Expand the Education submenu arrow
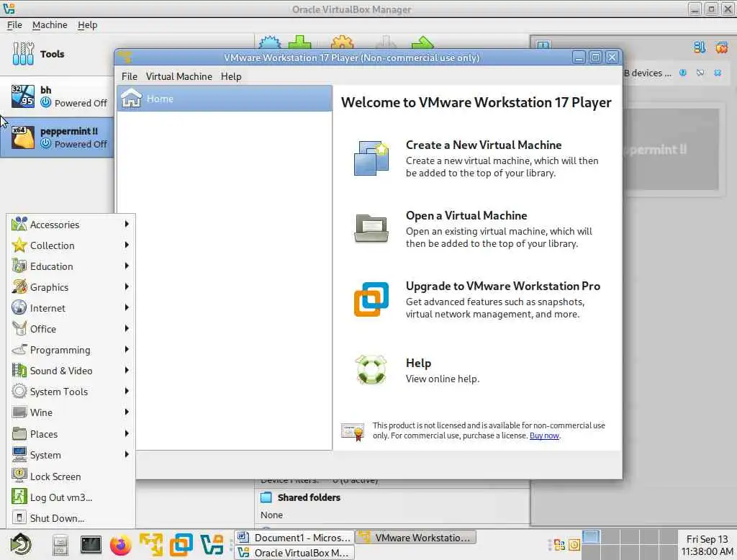The width and height of the screenshot is (737, 560). (127, 266)
